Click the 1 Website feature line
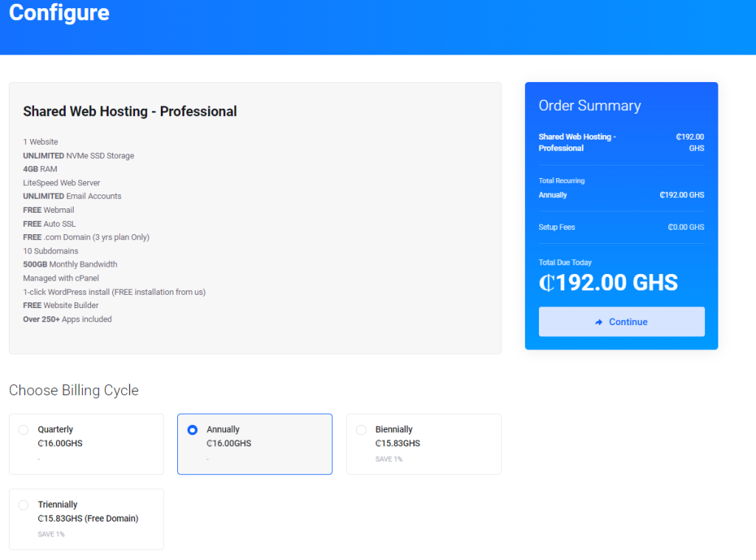The width and height of the screenshot is (756, 560). click(x=41, y=142)
